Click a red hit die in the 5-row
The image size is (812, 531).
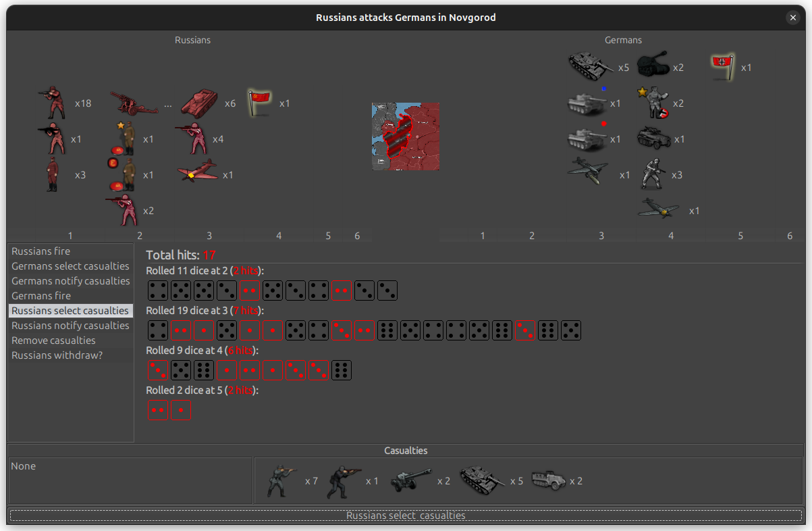point(157,409)
